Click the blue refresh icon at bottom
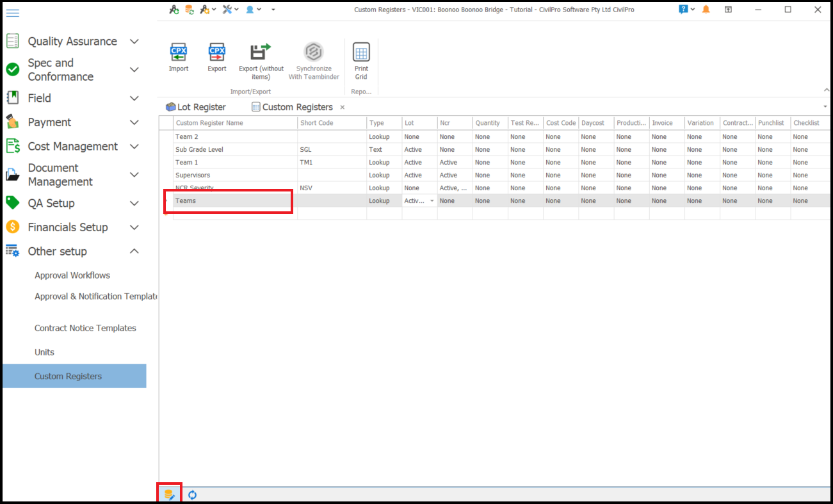Screen dimensions: 833x504 coord(192,494)
